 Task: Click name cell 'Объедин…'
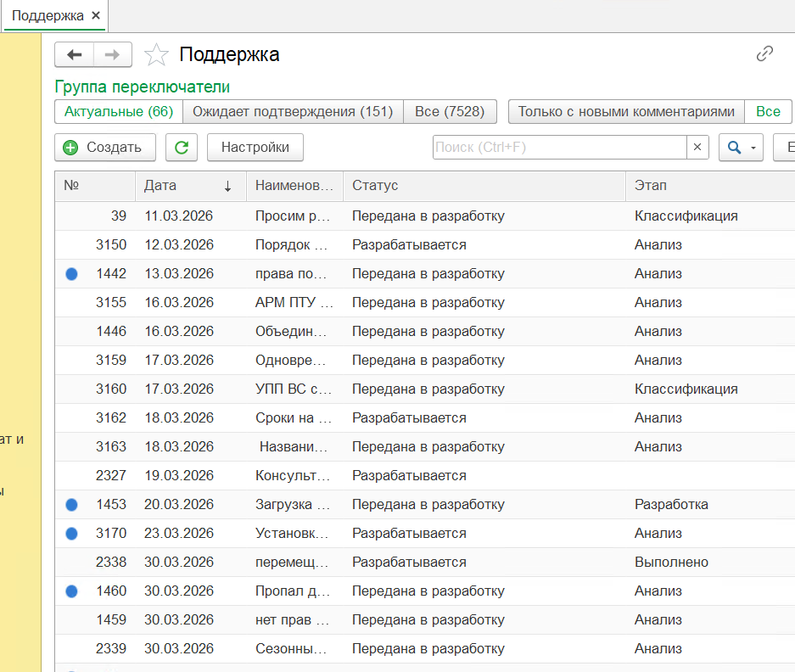tap(291, 332)
